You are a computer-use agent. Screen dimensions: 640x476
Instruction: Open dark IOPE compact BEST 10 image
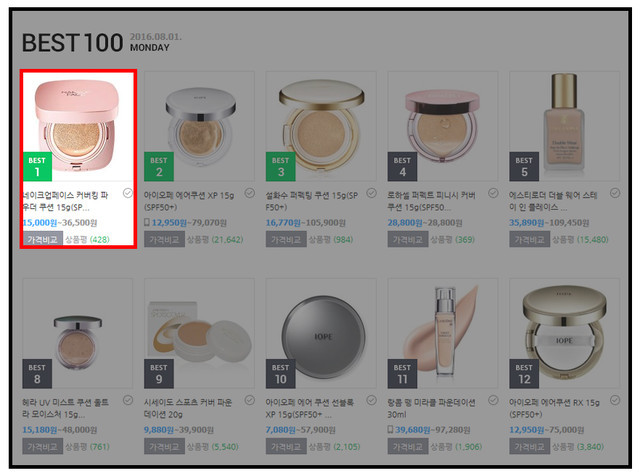click(321, 333)
